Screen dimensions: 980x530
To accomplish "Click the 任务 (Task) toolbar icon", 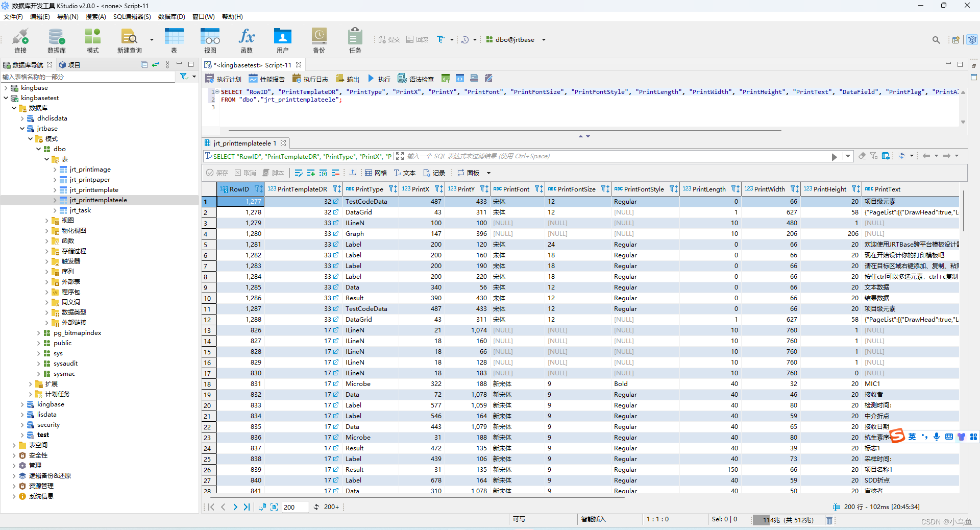I will pos(355,41).
